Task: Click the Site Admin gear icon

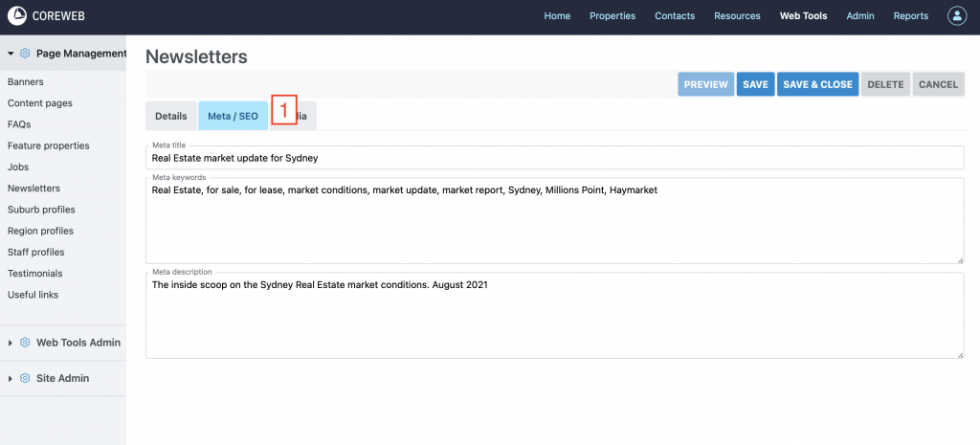Action: click(x=25, y=378)
